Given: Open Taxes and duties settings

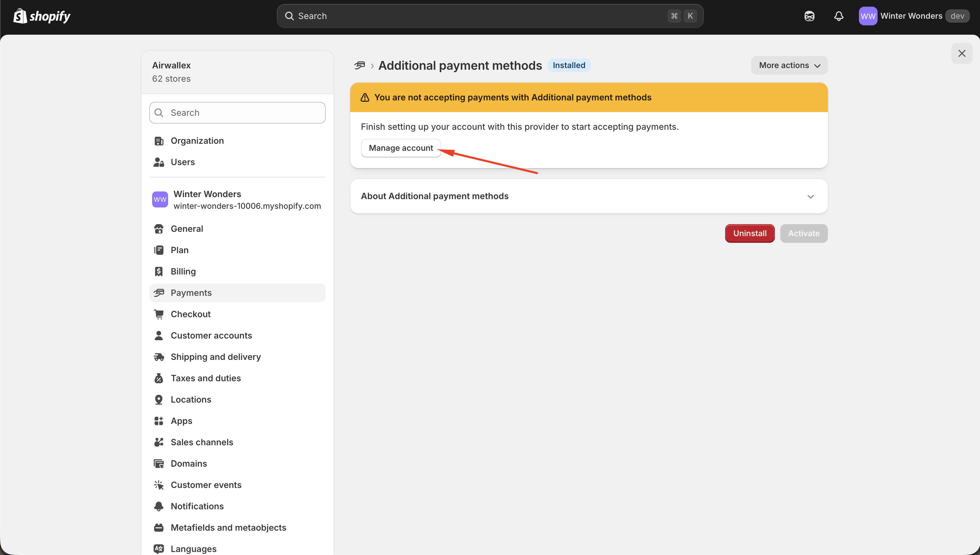Looking at the screenshot, I should coord(237,379).
